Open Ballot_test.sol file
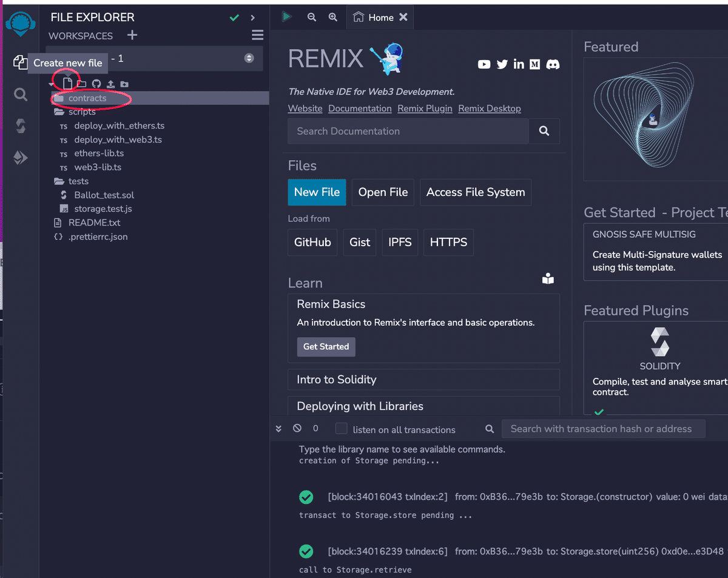728x578 pixels. click(x=104, y=195)
